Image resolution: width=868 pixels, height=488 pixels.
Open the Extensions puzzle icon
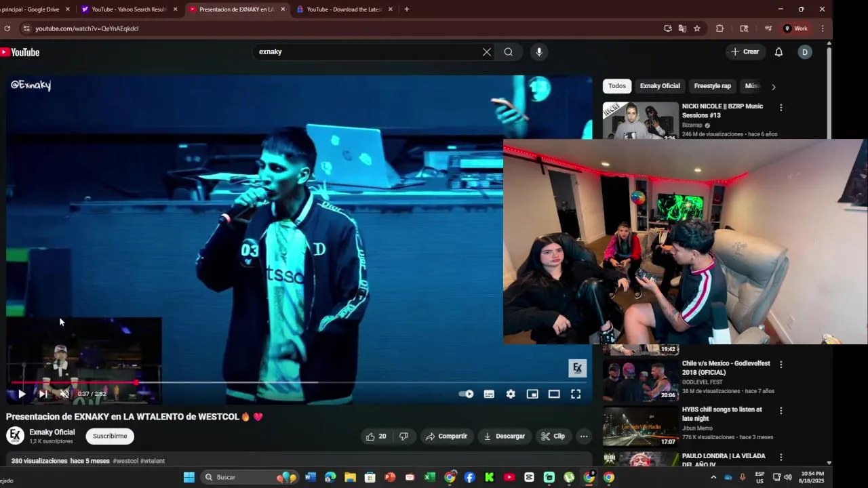tap(719, 28)
